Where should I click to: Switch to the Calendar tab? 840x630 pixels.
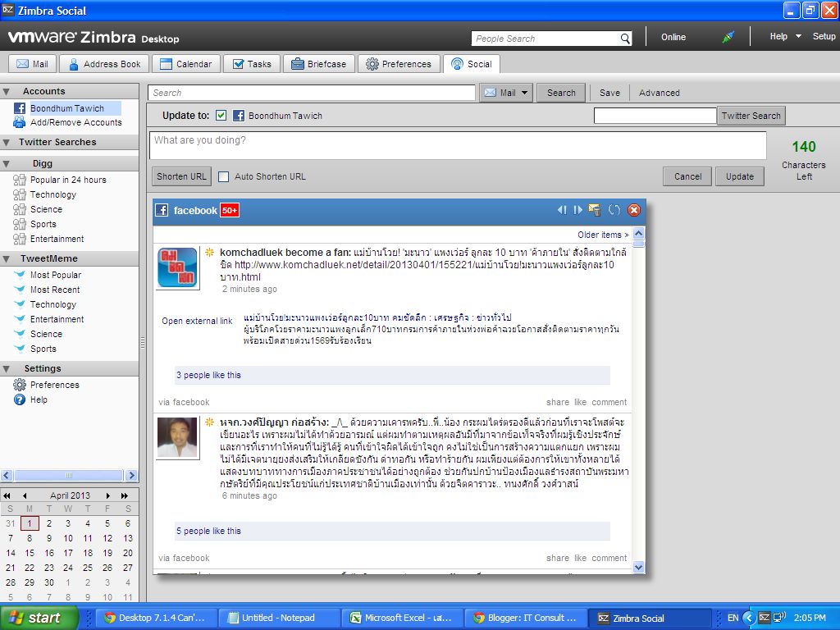coord(186,64)
